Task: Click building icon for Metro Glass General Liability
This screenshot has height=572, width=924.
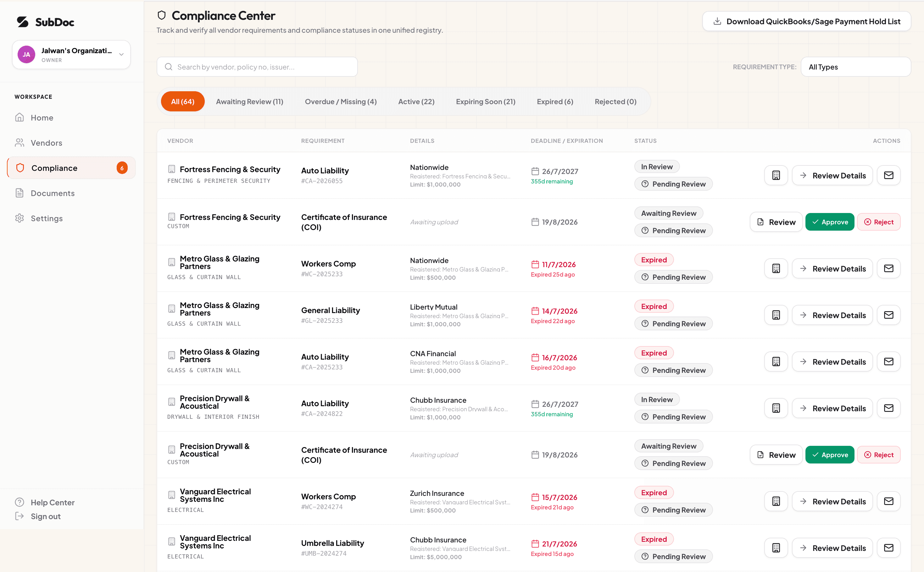Action: (x=776, y=315)
